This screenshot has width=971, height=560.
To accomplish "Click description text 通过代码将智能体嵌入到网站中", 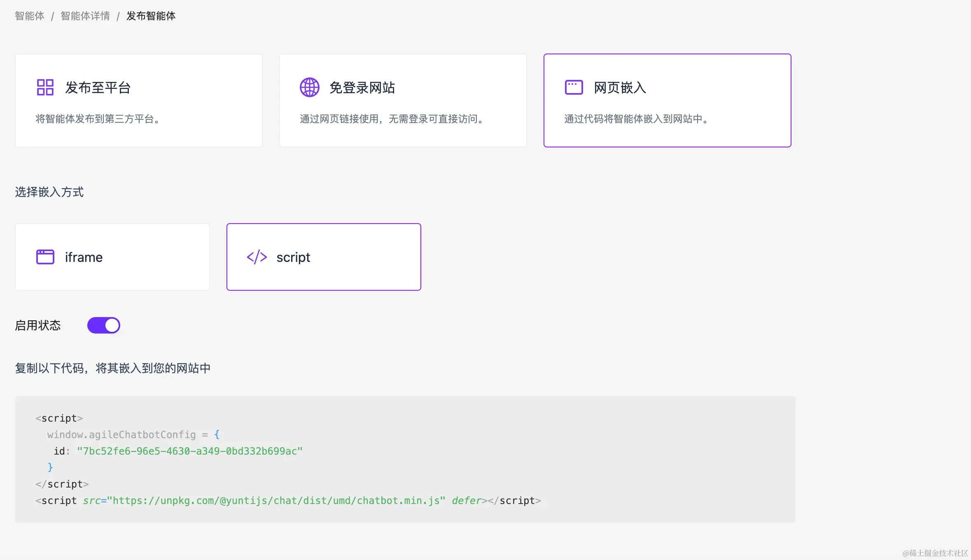I will (637, 119).
